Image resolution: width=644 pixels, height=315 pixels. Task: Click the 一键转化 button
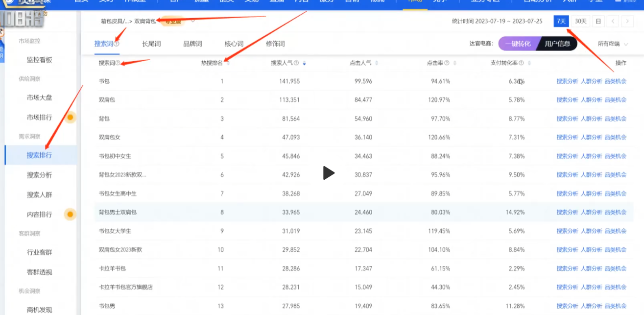518,44
